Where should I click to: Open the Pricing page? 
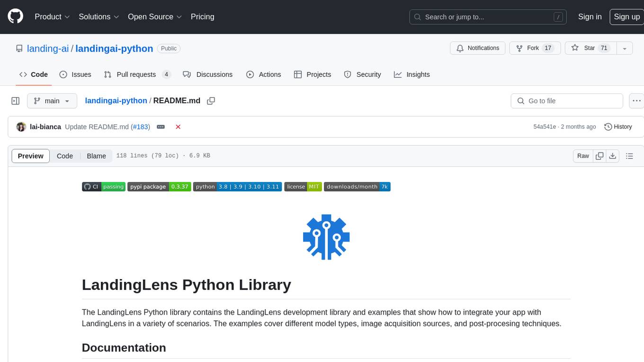pyautogui.click(x=202, y=17)
